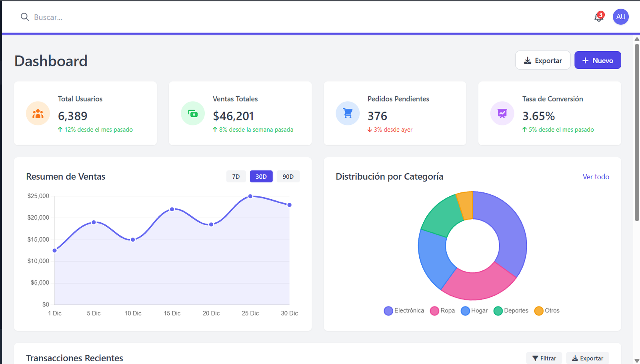Image resolution: width=640 pixels, height=364 pixels.
Task: Click the filter funnel icon on Filtrar
Action: 536,358
